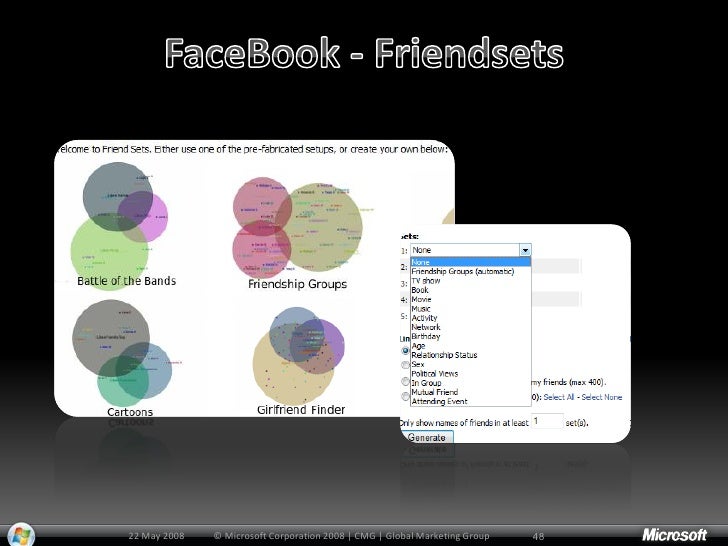
Task: Click the '22 May 2008' footer date
Action: pyautogui.click(x=156, y=536)
